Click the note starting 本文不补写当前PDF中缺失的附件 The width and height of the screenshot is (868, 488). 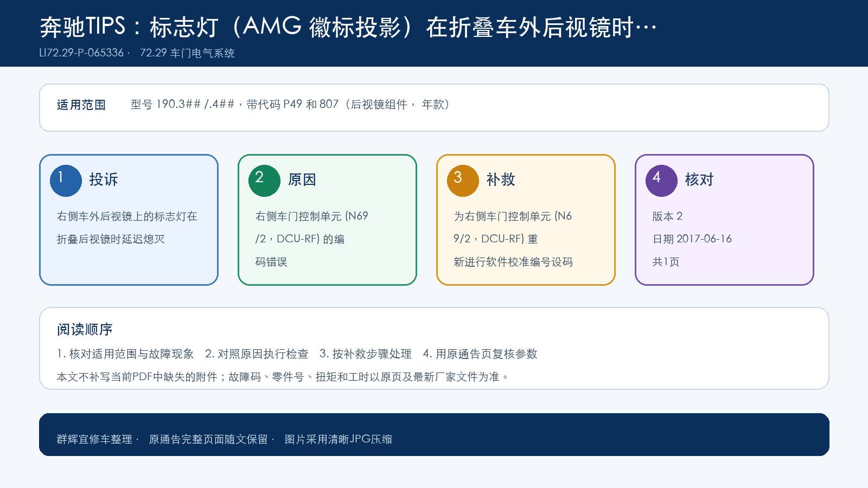point(283,377)
